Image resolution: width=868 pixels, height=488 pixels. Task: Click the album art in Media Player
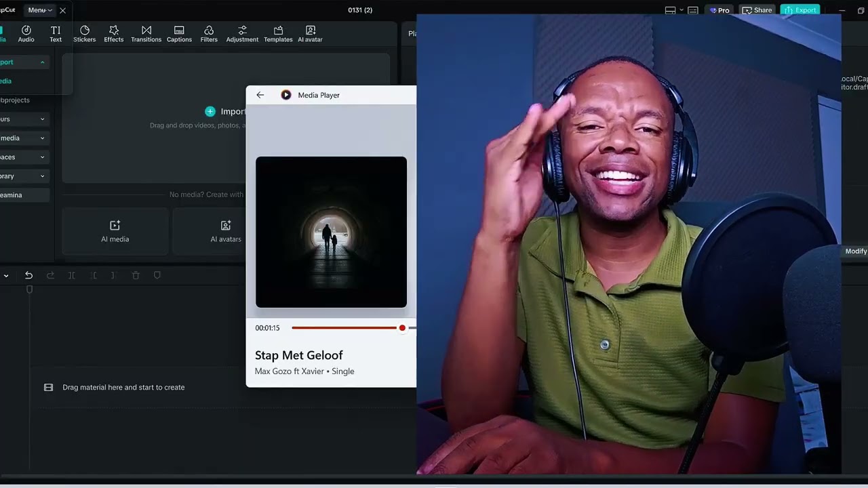[332, 232]
